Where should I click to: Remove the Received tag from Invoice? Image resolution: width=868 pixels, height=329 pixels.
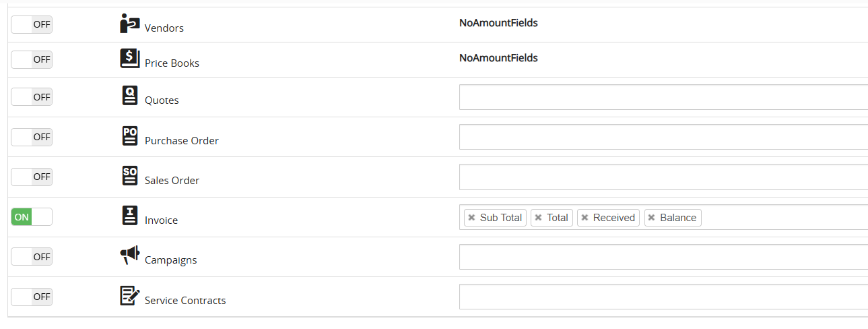point(585,218)
